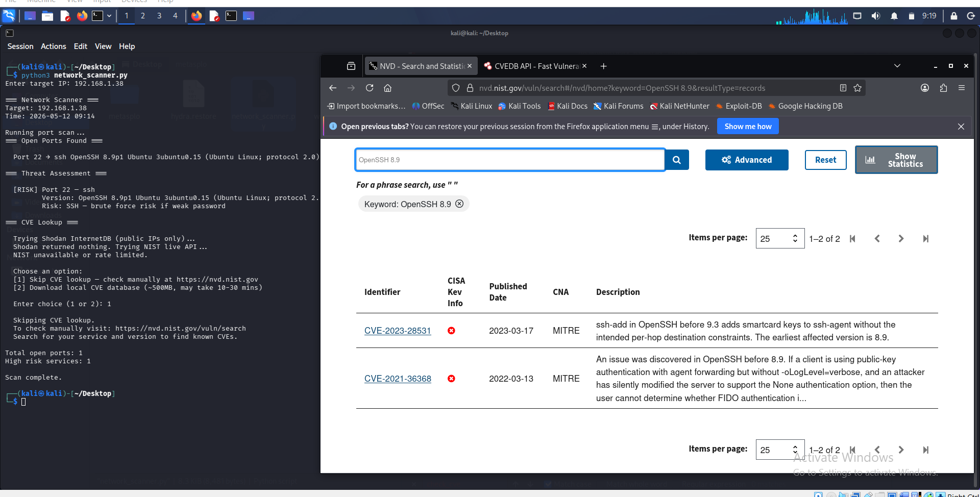Go to next page in bottom paginator
The image size is (980, 497).
pos(901,450)
